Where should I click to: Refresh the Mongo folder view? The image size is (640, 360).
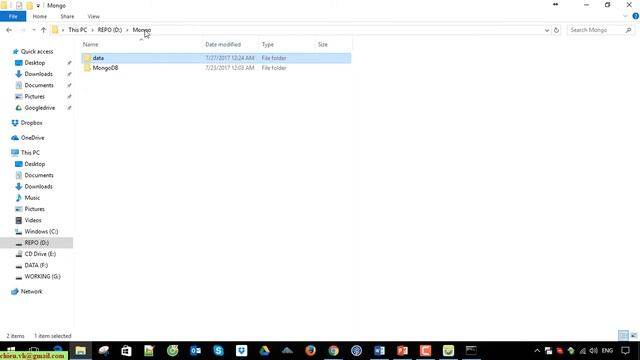point(556,30)
